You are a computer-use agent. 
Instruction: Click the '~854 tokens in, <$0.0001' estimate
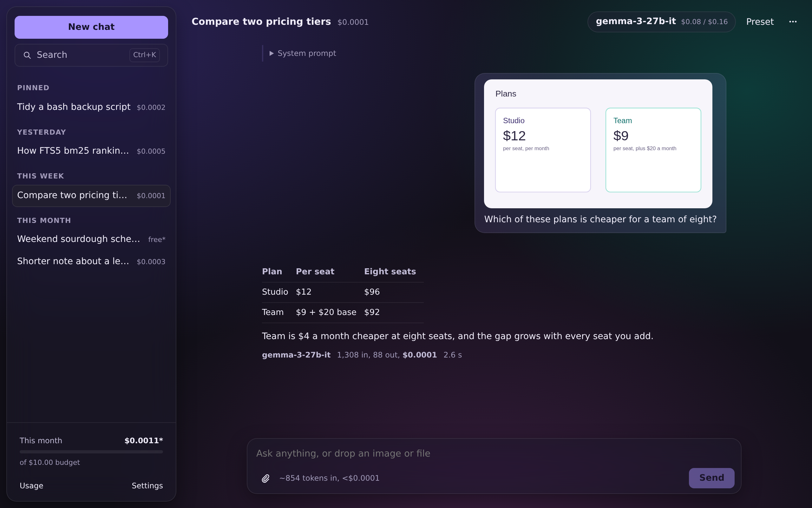[329, 478]
